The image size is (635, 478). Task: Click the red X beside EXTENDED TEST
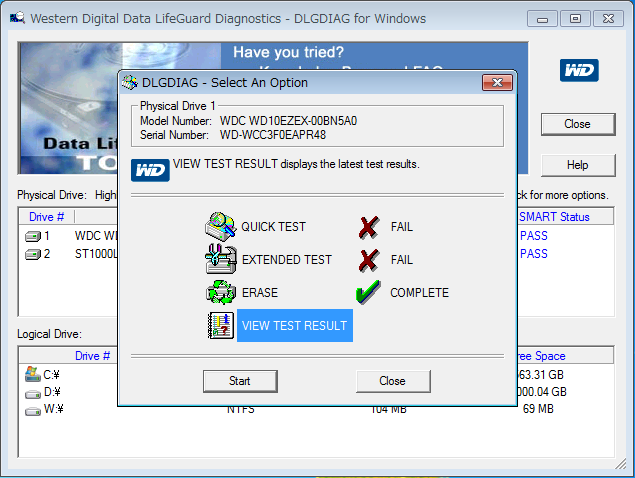coord(369,260)
